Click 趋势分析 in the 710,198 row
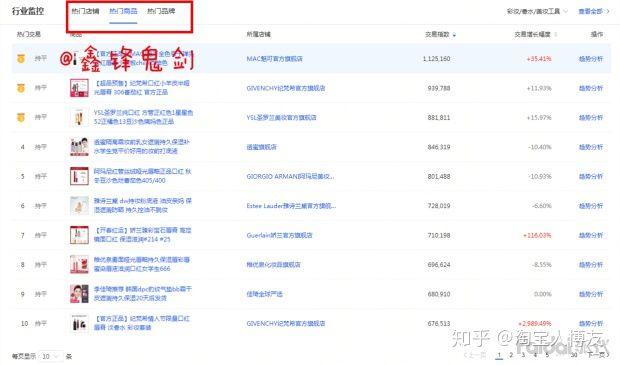Screen dimensions: 620x365 pyautogui.click(x=591, y=235)
